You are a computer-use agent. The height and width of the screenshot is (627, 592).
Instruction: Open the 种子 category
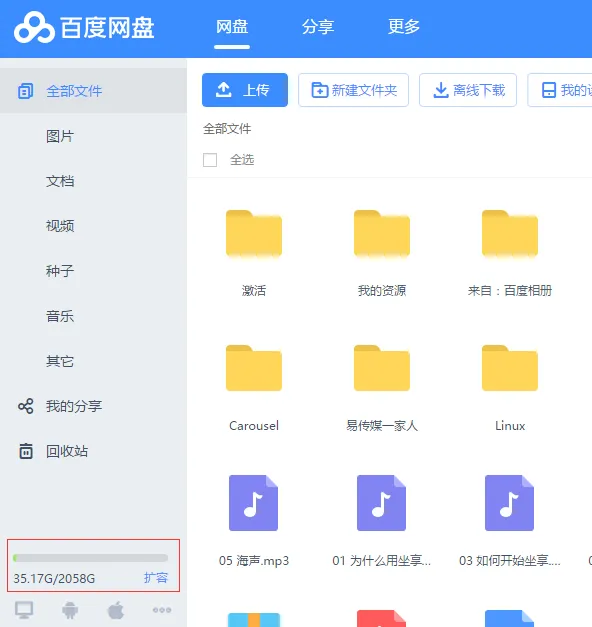(60, 271)
